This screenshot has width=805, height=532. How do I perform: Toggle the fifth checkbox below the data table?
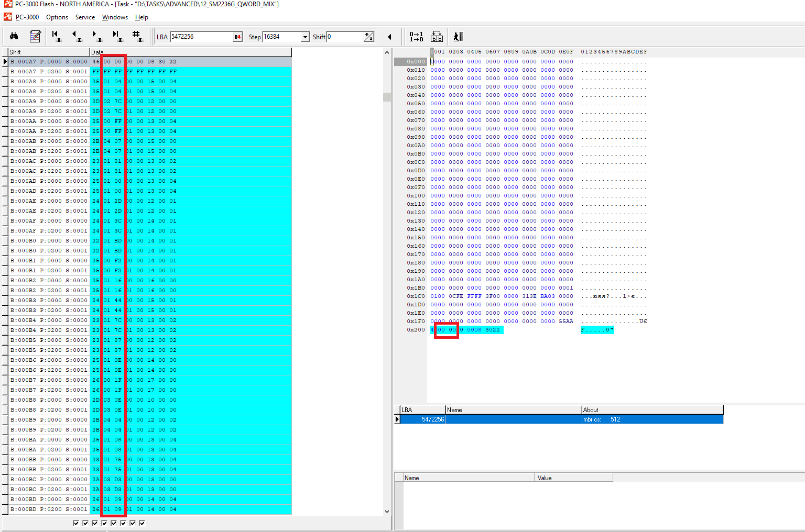114,523
